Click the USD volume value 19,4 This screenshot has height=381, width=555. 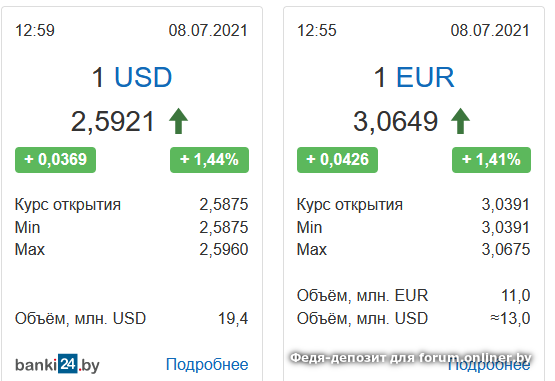click(233, 318)
